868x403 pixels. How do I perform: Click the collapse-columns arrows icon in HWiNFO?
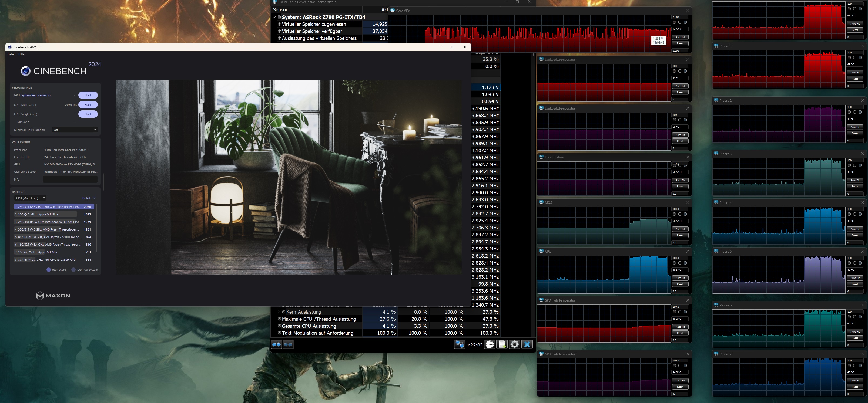click(x=288, y=344)
